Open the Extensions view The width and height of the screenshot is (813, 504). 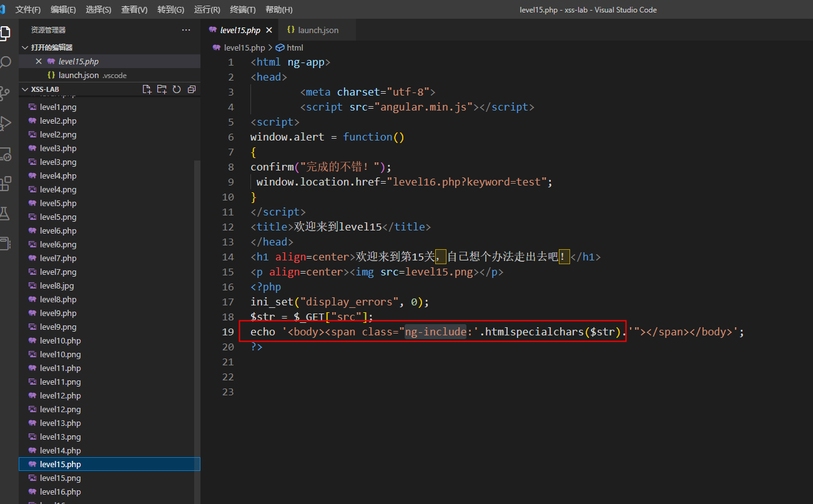tap(5, 184)
